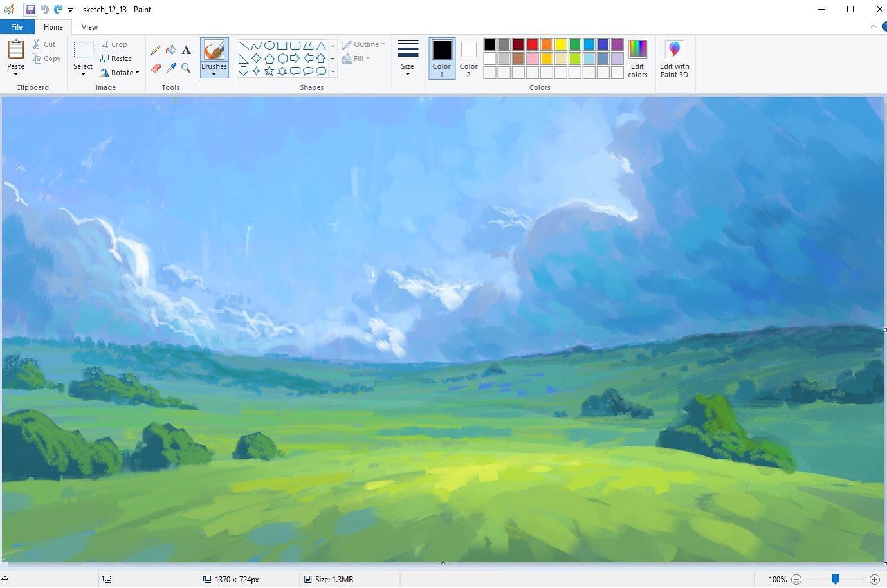This screenshot has width=887, height=588.
Task: Click Edit colors button
Action: click(637, 59)
